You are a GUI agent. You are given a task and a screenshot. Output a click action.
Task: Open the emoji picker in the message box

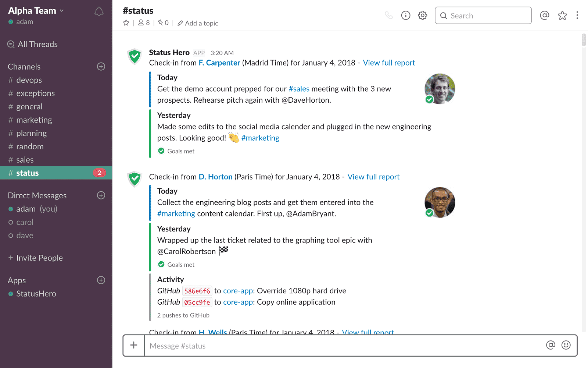566,345
